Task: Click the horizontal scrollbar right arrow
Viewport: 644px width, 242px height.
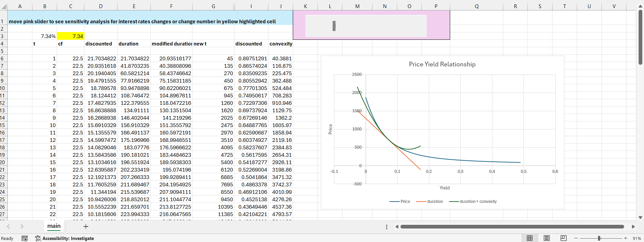Action: (633, 227)
